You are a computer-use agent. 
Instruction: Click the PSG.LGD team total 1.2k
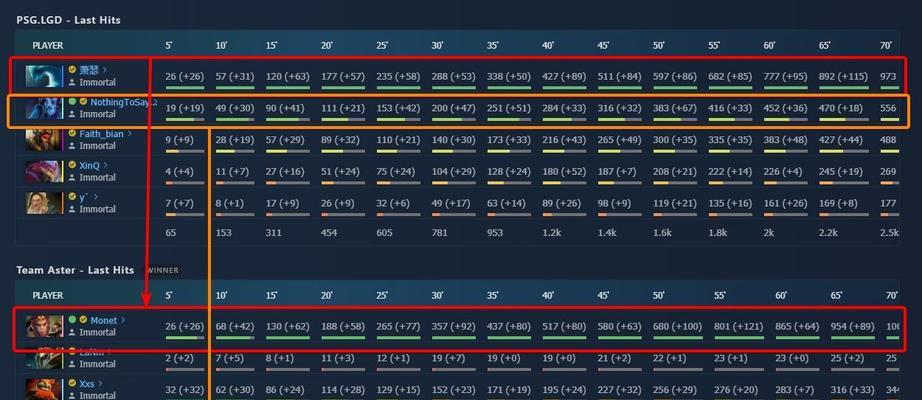click(x=551, y=233)
